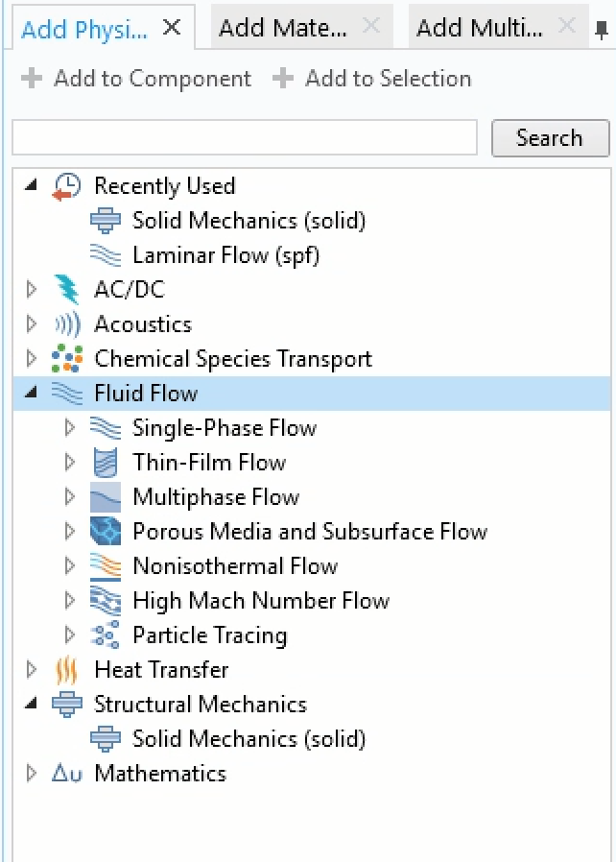The image size is (616, 862).
Task: Click the Recently Used clock icon
Action: (x=66, y=186)
